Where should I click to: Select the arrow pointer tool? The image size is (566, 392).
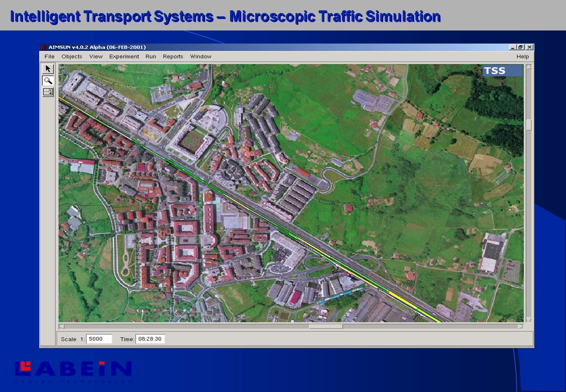pyautogui.click(x=48, y=69)
